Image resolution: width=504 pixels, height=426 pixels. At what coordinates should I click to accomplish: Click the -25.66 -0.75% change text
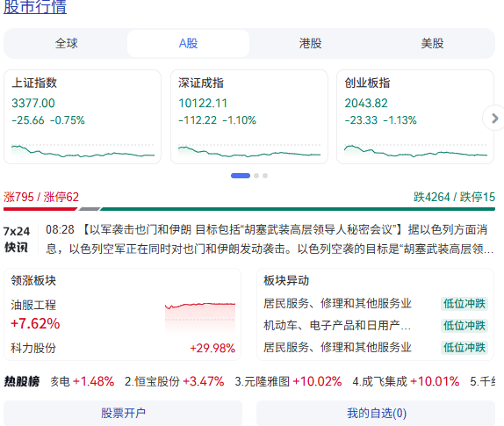tap(48, 120)
